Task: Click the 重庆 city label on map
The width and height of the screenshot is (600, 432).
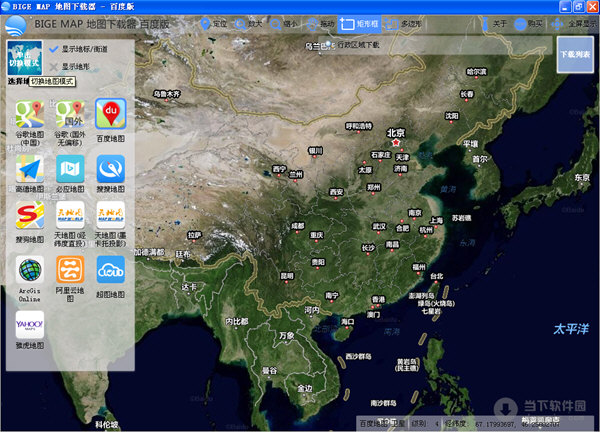Action: (x=316, y=235)
